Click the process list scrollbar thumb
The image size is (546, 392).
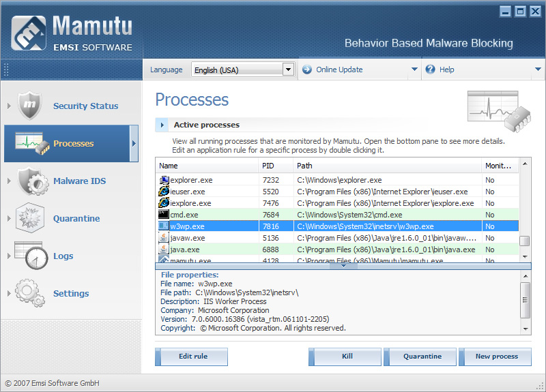pyautogui.click(x=524, y=241)
